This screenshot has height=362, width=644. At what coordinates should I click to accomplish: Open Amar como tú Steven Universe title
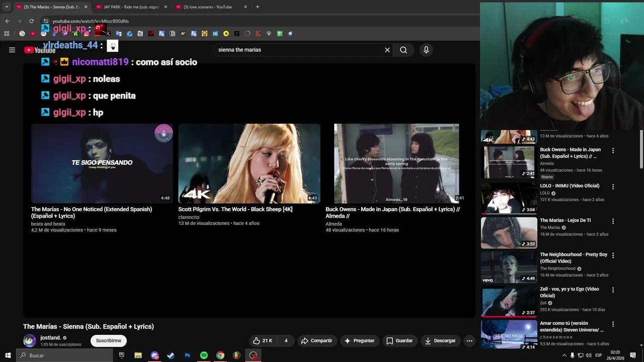572,326
